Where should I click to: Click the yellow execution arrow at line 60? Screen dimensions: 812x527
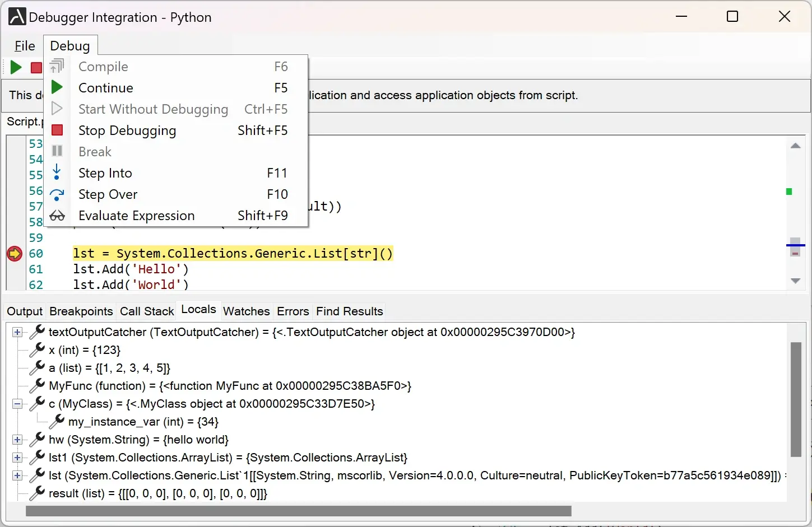[x=14, y=254]
